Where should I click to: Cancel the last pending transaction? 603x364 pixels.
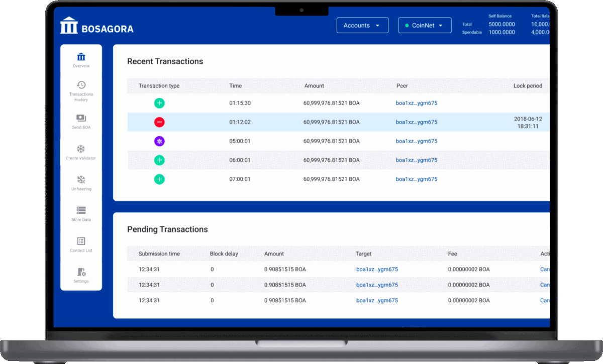pos(545,301)
